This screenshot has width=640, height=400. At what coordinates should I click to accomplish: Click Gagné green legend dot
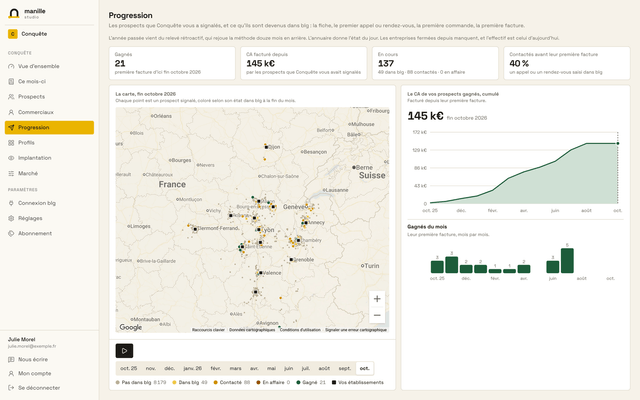coord(298,382)
